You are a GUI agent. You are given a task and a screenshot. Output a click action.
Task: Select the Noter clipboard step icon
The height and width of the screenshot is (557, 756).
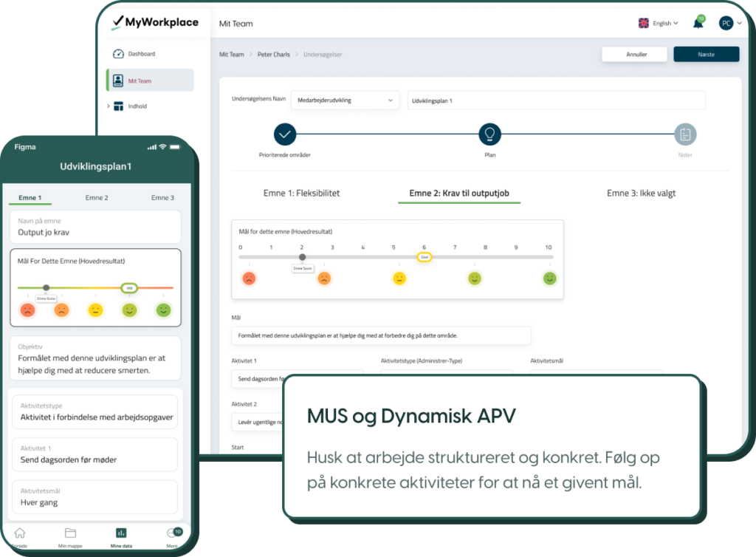685,134
